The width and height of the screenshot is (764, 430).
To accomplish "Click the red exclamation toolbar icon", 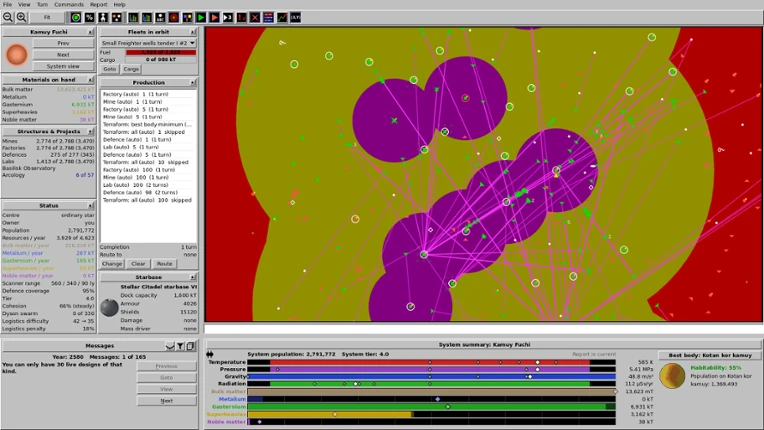I will (x=241, y=18).
